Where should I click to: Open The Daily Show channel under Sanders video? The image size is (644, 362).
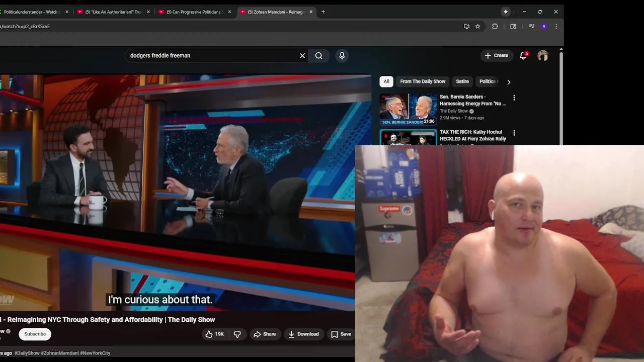pos(454,111)
